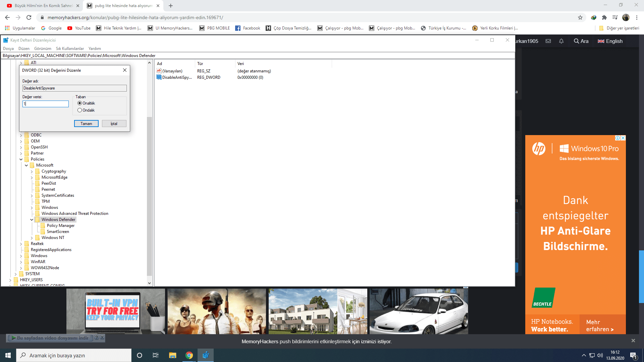Open the Görünüm menu
This screenshot has height=362, width=644.
pyautogui.click(x=43, y=49)
